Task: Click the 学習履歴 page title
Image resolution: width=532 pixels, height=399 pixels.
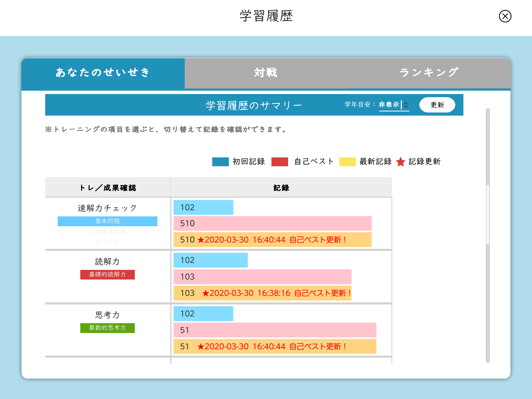Action: pyautogui.click(x=266, y=16)
